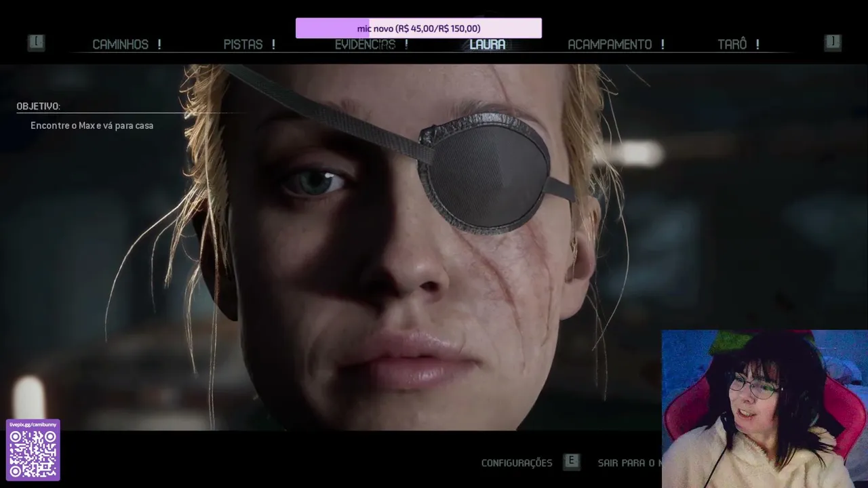Image resolution: width=868 pixels, height=488 pixels.
Task: Open the Evidências tab
Action: pos(365,45)
